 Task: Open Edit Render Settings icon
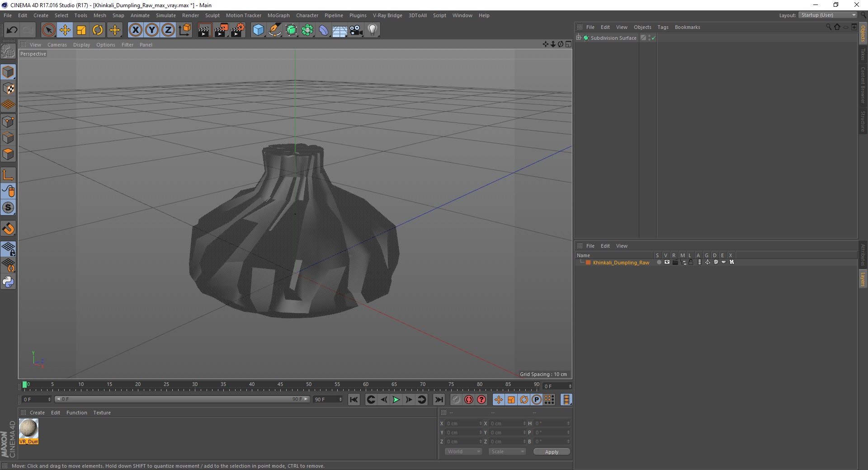point(238,30)
